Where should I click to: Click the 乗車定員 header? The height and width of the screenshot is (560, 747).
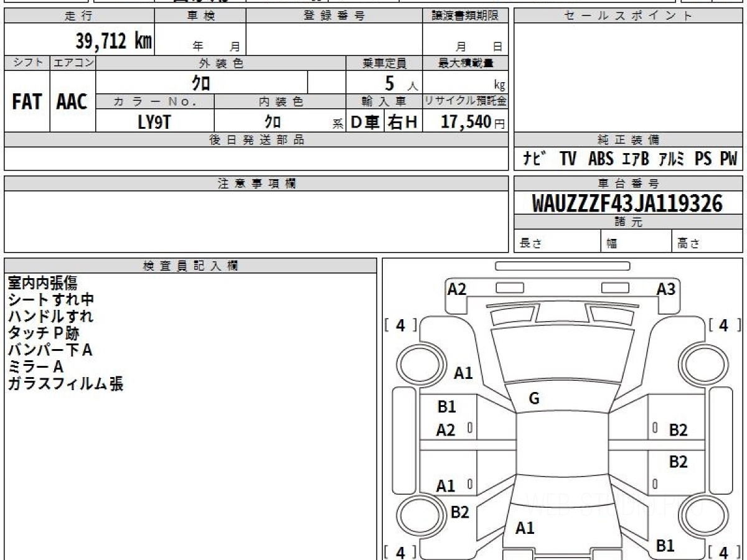pyautogui.click(x=384, y=63)
